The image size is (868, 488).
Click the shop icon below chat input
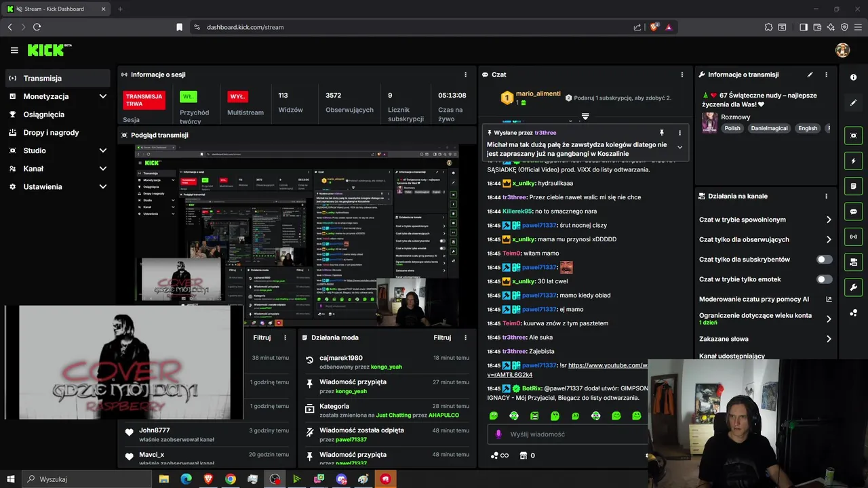click(523, 455)
